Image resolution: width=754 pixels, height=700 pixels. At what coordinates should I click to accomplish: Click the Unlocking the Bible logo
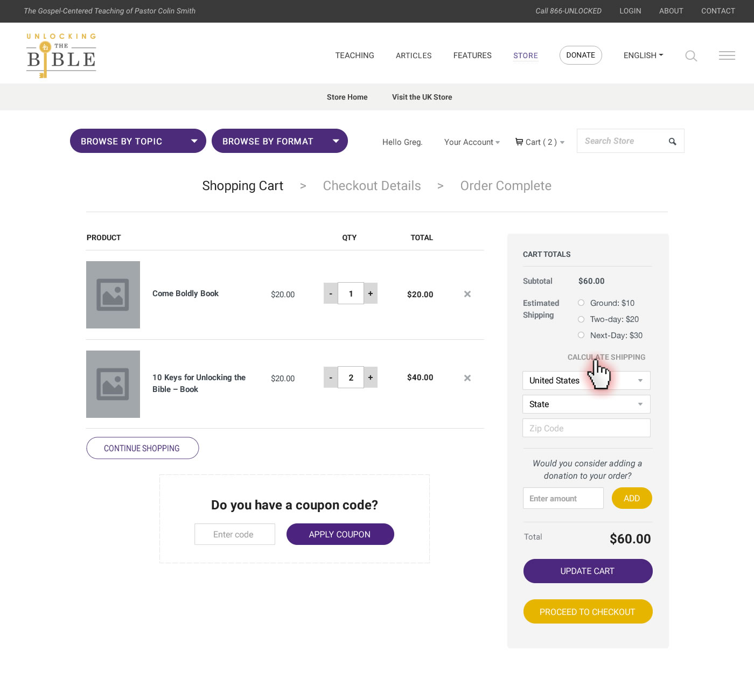click(61, 55)
